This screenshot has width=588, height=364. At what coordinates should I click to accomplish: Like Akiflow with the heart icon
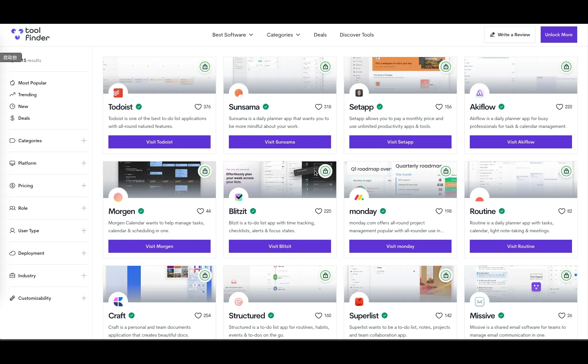(559, 107)
